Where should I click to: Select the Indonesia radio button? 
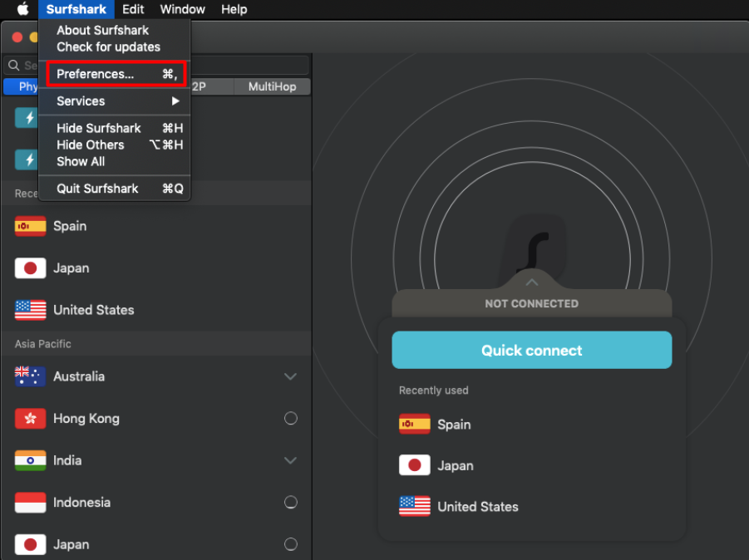[x=290, y=502]
